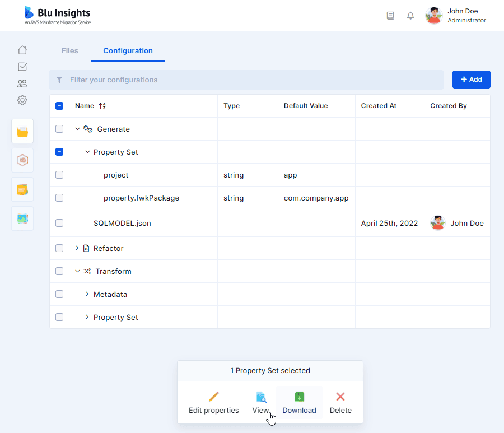Open the sticky notes module icon
The image size is (504, 433).
pos(22,189)
